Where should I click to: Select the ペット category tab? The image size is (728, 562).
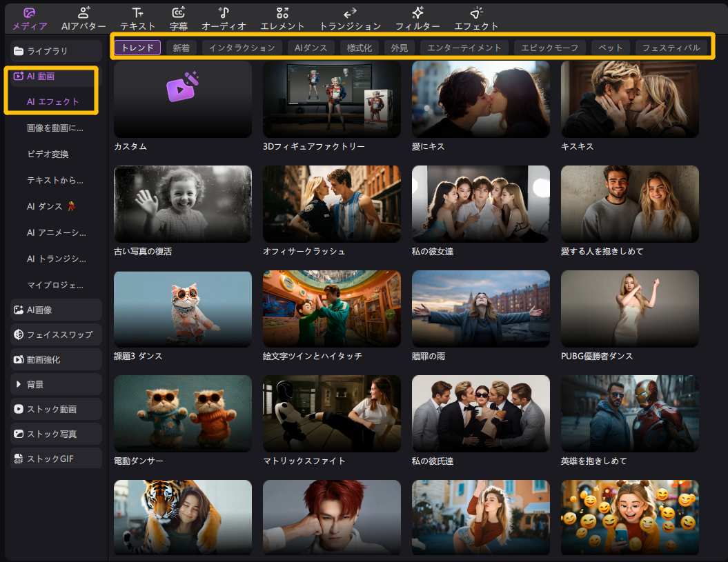[610, 48]
